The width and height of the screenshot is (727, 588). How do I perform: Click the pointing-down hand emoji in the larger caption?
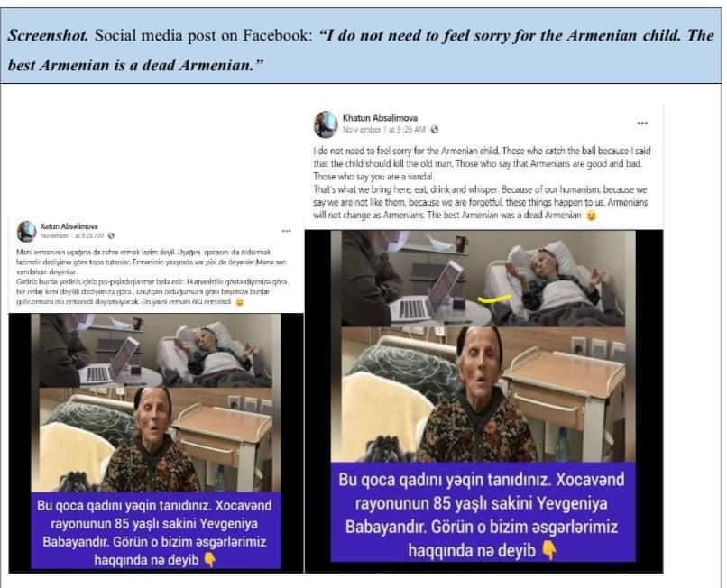tap(549, 551)
